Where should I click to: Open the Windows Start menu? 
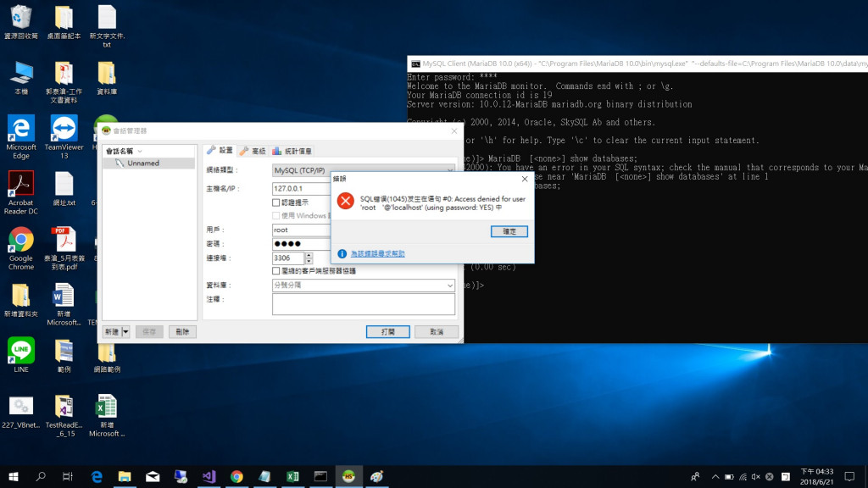[14, 476]
